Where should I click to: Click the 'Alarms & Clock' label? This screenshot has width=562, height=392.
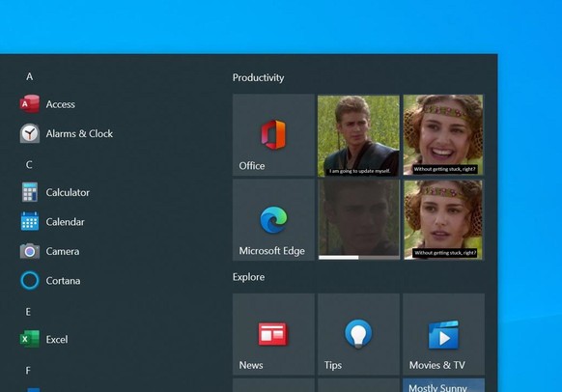(79, 133)
